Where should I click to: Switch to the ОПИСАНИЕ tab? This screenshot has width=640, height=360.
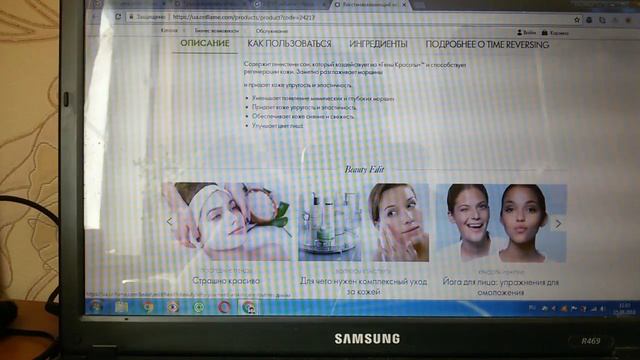205,43
